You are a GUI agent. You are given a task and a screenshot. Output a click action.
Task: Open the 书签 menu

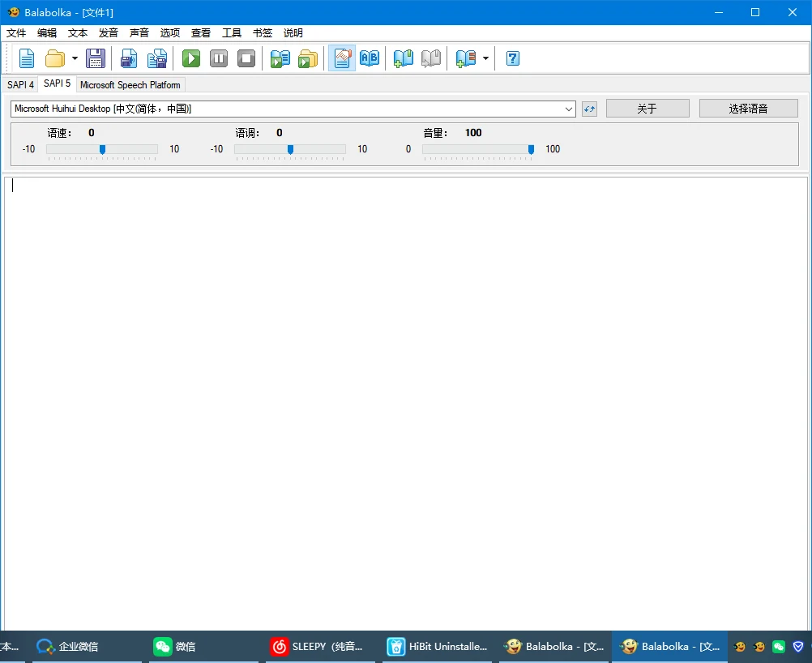[x=263, y=33]
